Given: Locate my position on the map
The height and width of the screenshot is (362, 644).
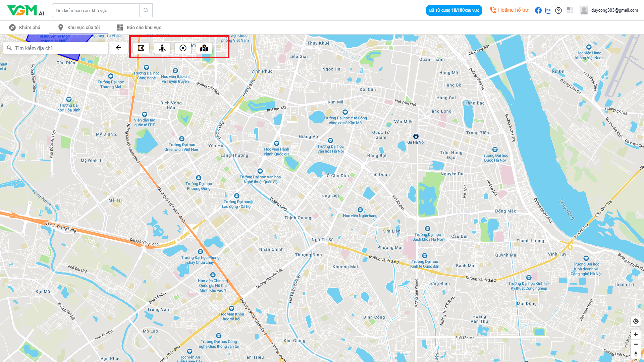Looking at the screenshot, I should [x=636, y=321].
